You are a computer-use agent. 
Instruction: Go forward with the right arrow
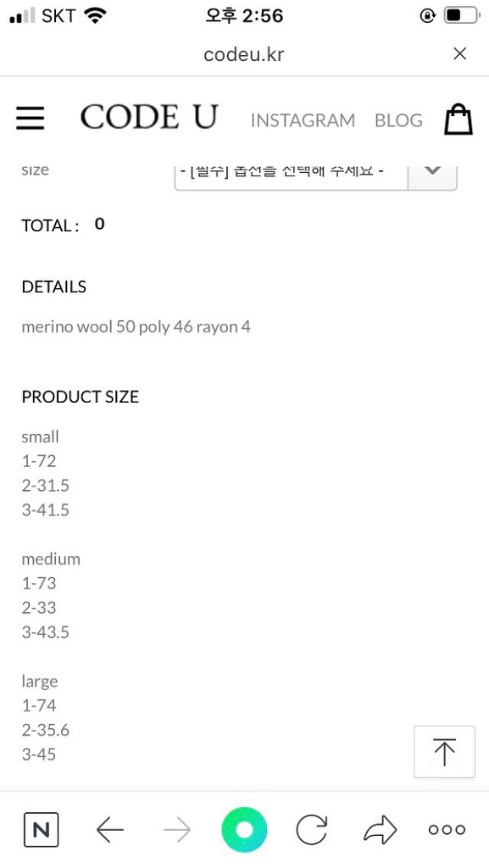point(177,830)
